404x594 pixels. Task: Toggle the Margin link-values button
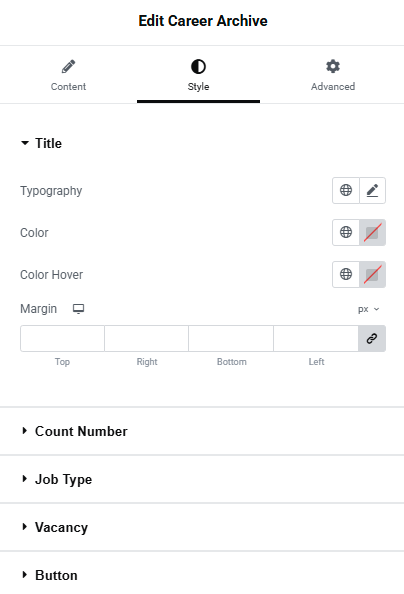(372, 338)
